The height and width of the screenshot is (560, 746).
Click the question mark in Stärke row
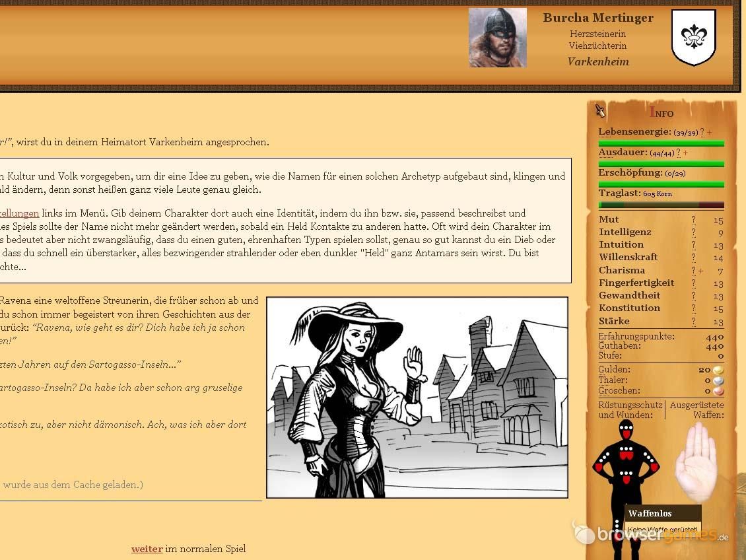click(694, 321)
